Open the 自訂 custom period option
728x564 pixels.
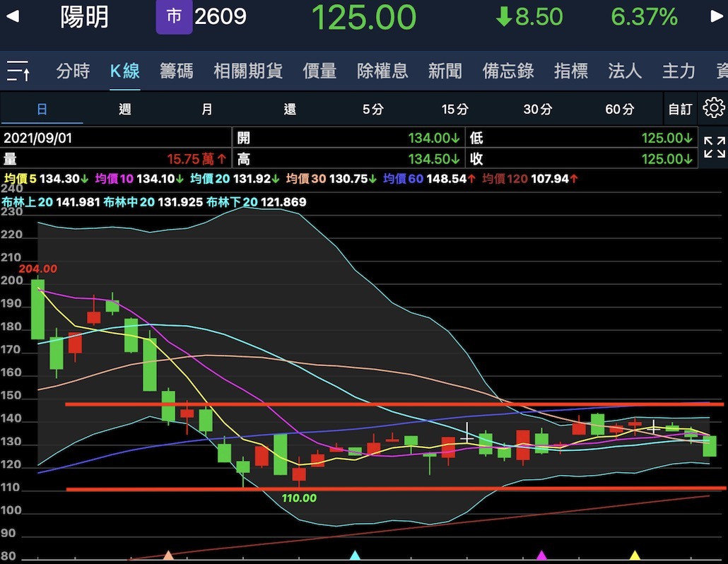pyautogui.click(x=680, y=110)
